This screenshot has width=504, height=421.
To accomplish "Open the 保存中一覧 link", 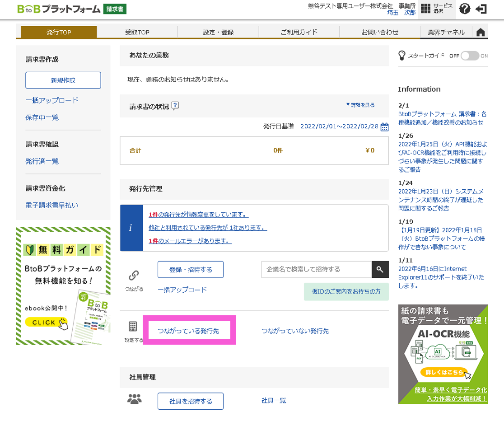I will coord(42,117).
